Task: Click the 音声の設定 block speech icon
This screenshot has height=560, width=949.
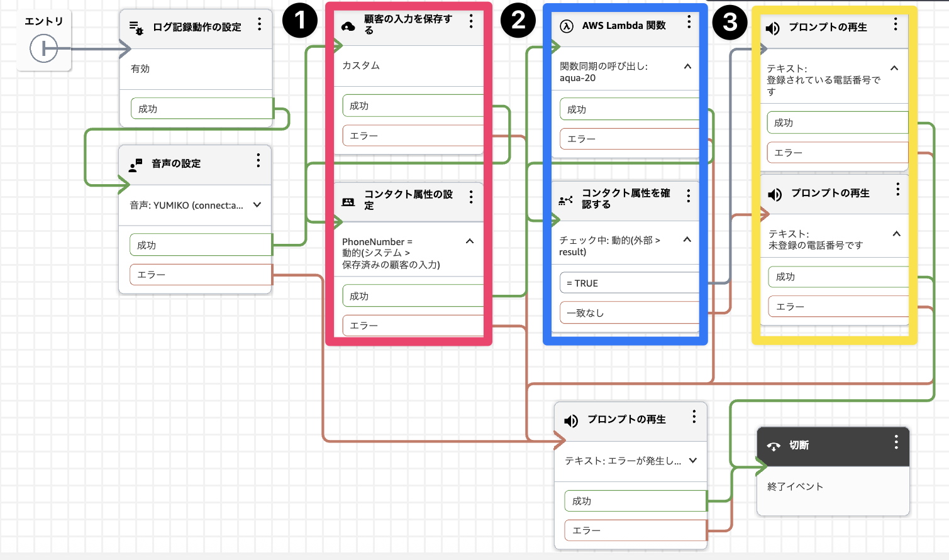Action: [x=135, y=165]
